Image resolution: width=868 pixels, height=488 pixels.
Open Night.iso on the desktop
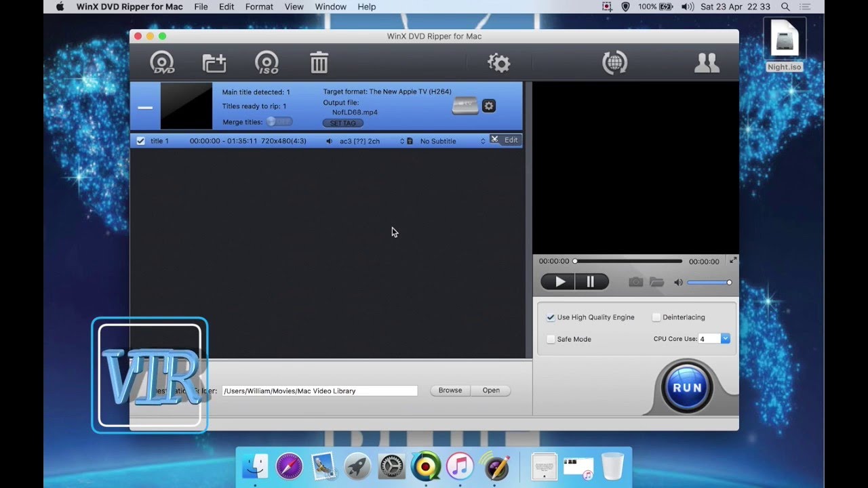(x=785, y=44)
